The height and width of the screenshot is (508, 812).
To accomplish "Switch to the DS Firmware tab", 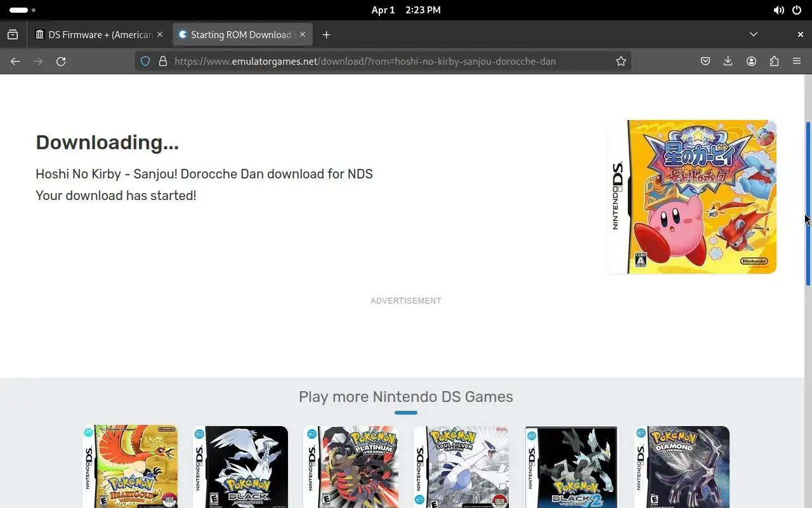I will [x=100, y=35].
